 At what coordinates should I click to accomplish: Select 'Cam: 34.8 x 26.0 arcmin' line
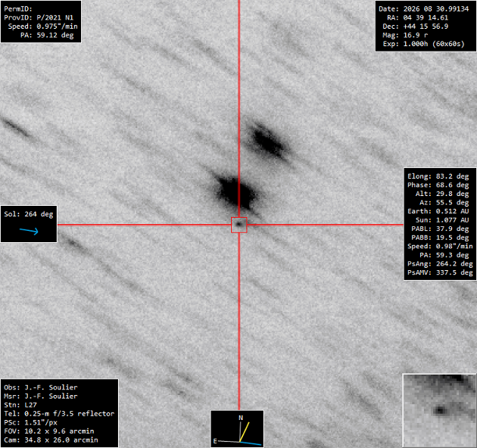coord(51,440)
